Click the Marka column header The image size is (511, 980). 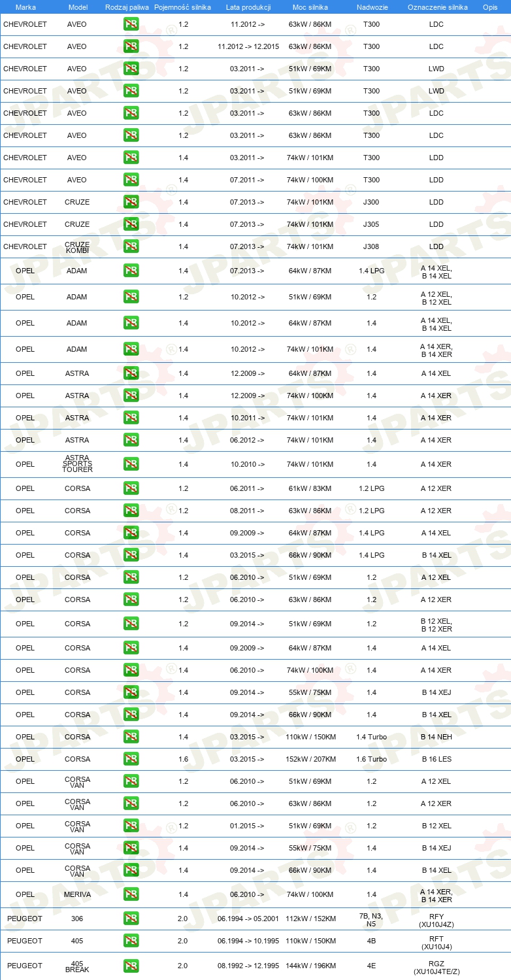(25, 7)
